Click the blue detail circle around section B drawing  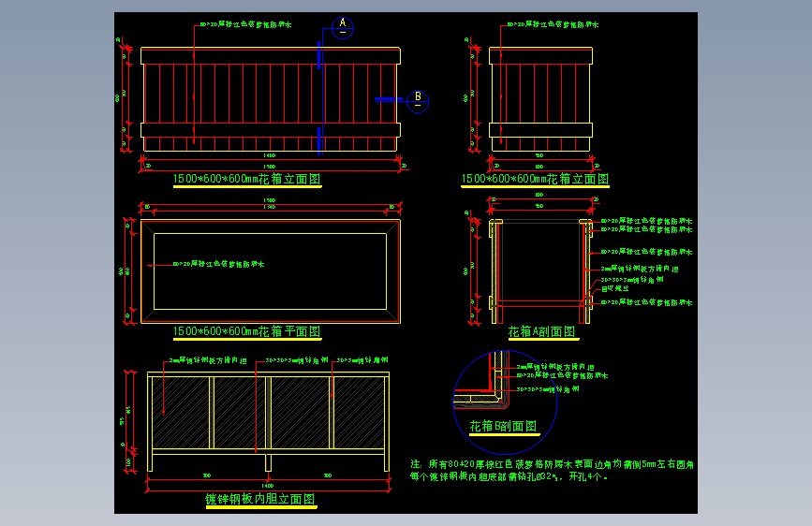(x=505, y=402)
